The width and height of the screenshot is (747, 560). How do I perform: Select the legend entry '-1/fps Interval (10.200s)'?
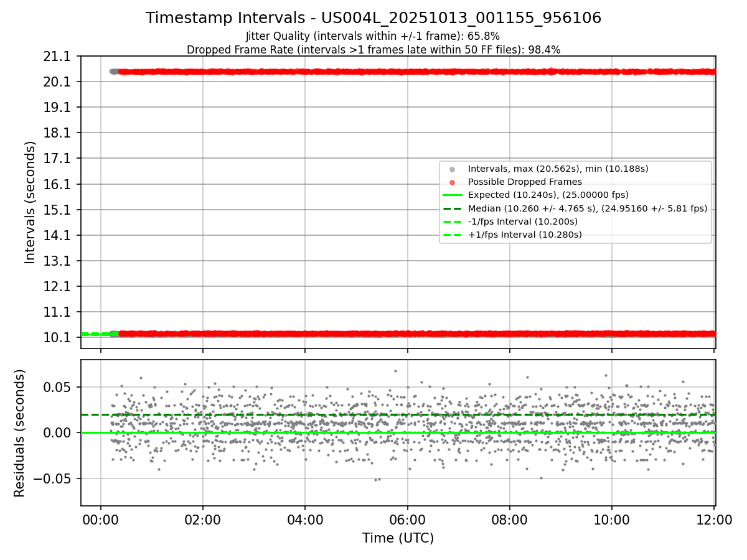pos(523,222)
